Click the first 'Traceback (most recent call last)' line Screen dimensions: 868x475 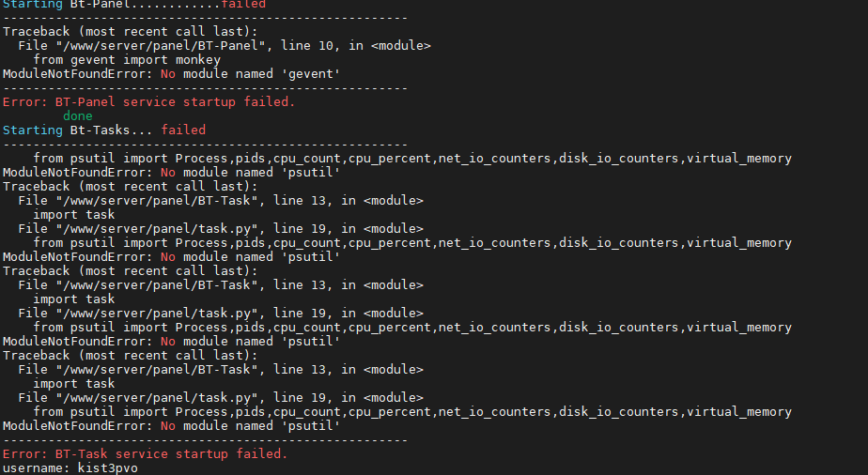[x=130, y=32]
